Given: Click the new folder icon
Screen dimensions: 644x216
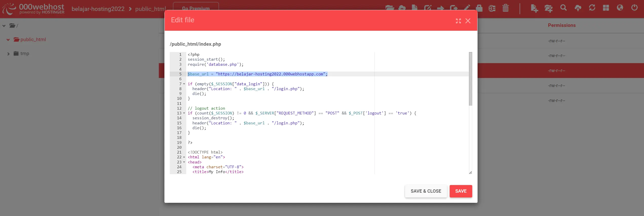Looking at the screenshot, I should (x=548, y=8).
